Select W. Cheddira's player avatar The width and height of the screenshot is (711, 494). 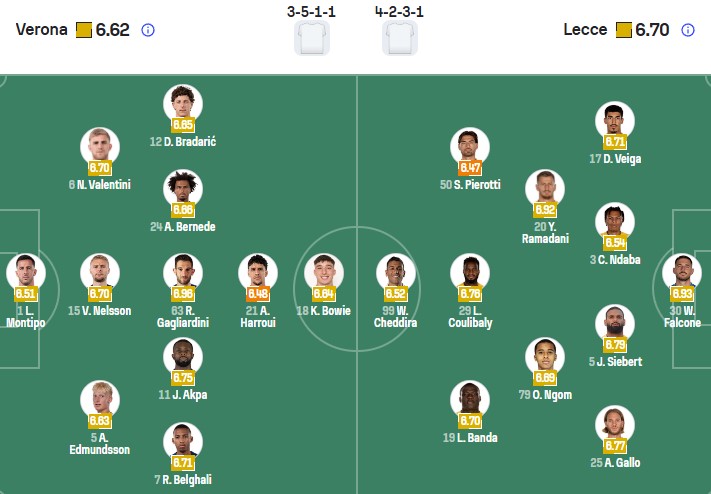point(396,272)
